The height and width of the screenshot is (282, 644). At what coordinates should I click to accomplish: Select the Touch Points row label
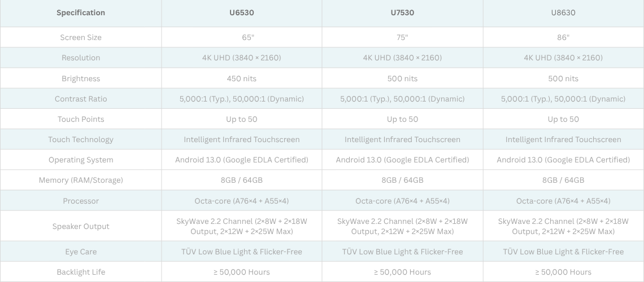[x=81, y=119]
